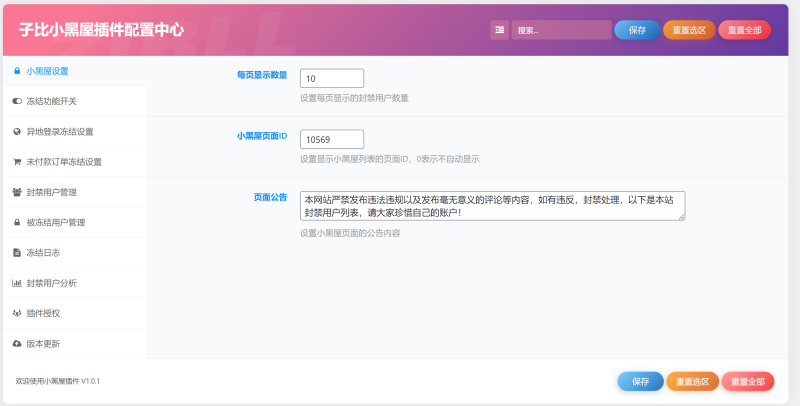
Task: Click 重置全部 in the header
Action: pyautogui.click(x=744, y=30)
